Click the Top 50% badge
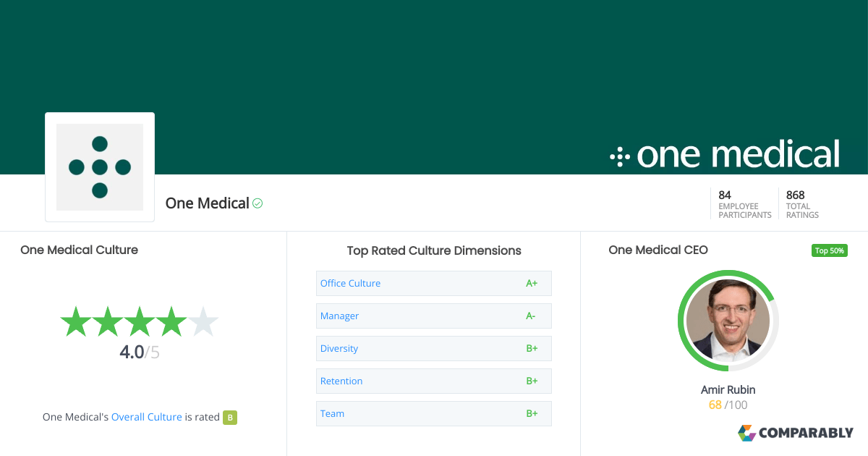This screenshot has width=868, height=456. tap(829, 250)
